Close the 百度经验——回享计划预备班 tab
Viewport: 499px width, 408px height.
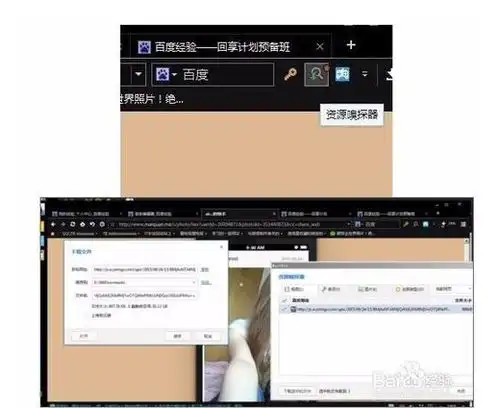[320, 47]
